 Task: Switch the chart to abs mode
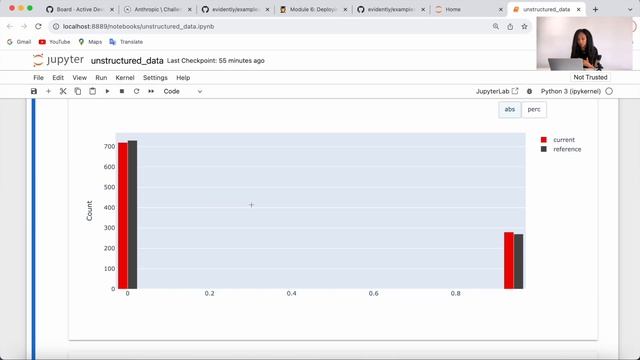pyautogui.click(x=509, y=109)
